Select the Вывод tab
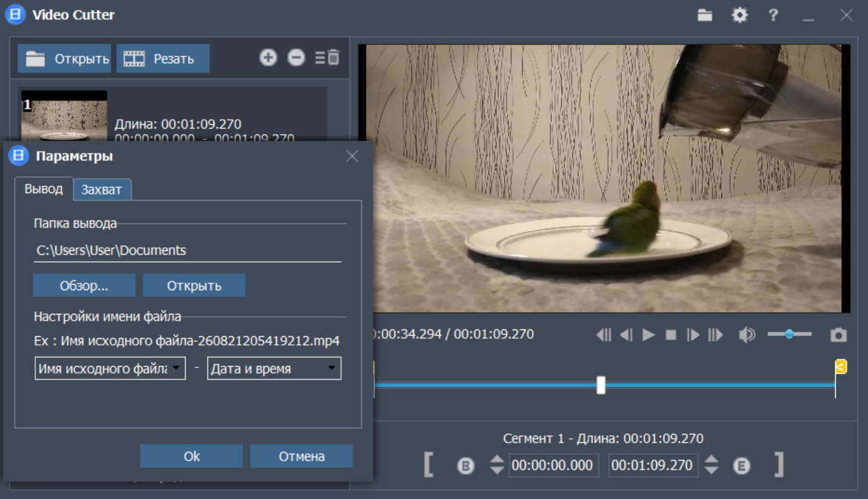This screenshot has width=868, height=499. coord(44,189)
